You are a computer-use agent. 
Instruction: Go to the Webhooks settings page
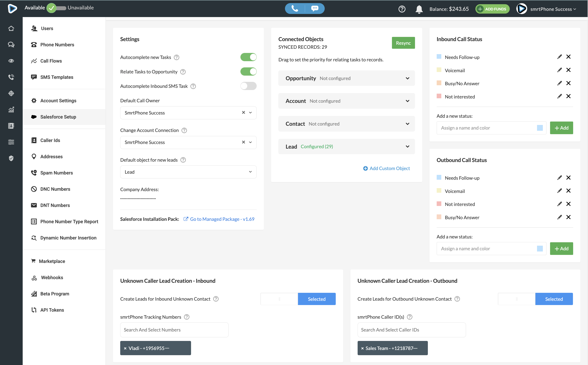[x=52, y=277]
